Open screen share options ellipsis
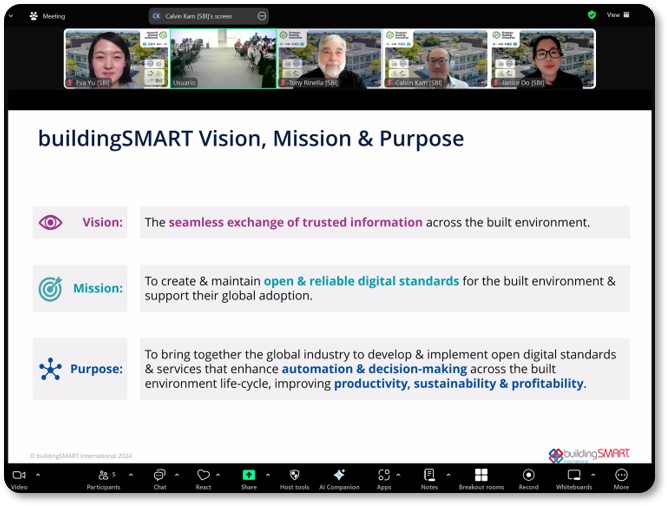 click(262, 16)
